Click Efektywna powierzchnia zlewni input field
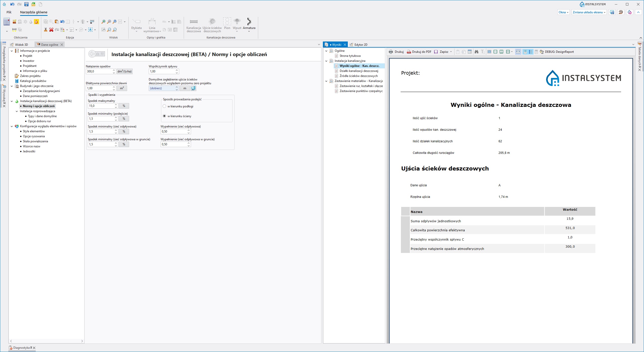Screen dimensions: 644x352 pos(99,88)
